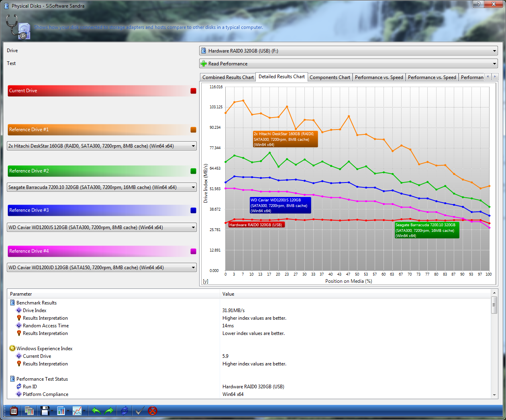This screenshot has width=506, height=420.
Task: Click the orange Hitachi DeskStar chart label
Action: point(285,139)
